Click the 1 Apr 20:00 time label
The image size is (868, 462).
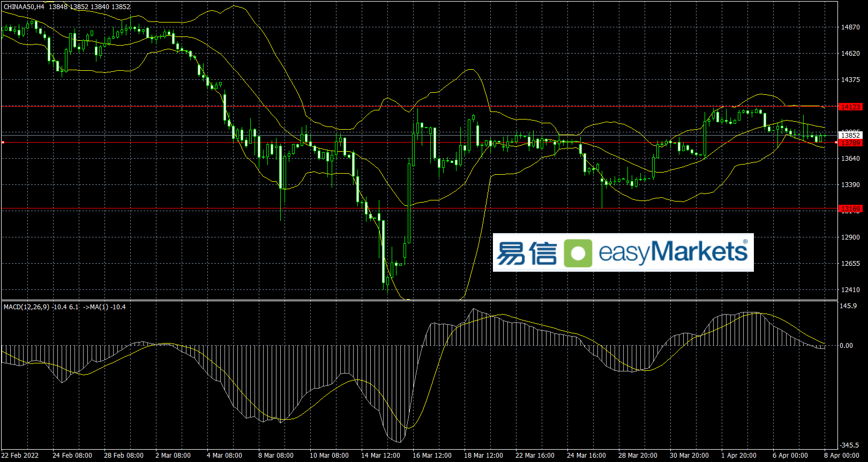pyautogui.click(x=739, y=456)
